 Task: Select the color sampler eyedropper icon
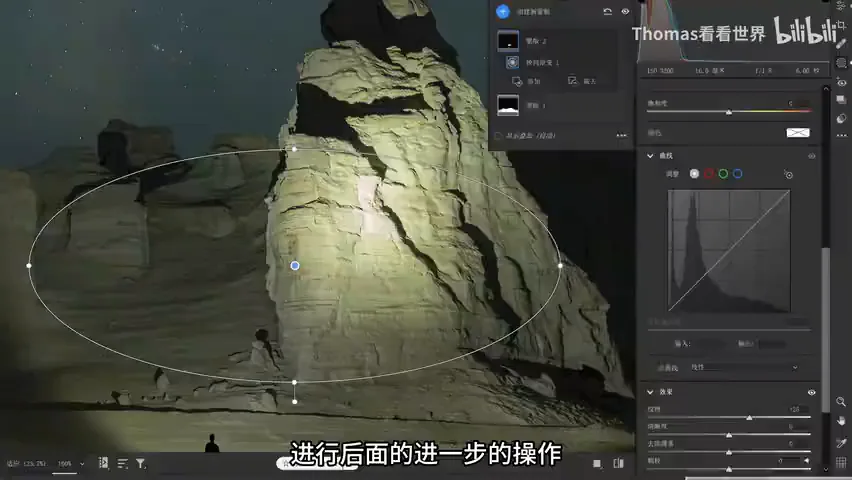click(x=841, y=442)
